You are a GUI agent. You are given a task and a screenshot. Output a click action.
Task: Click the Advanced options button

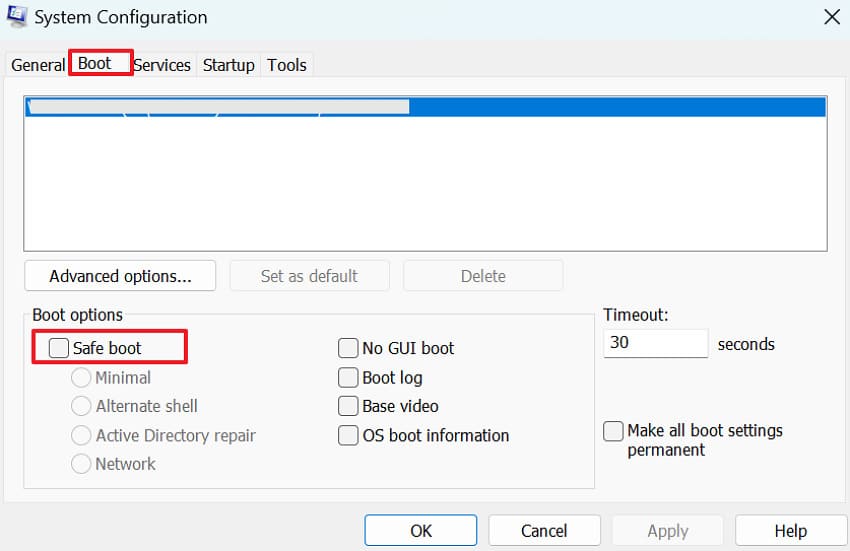click(x=120, y=276)
